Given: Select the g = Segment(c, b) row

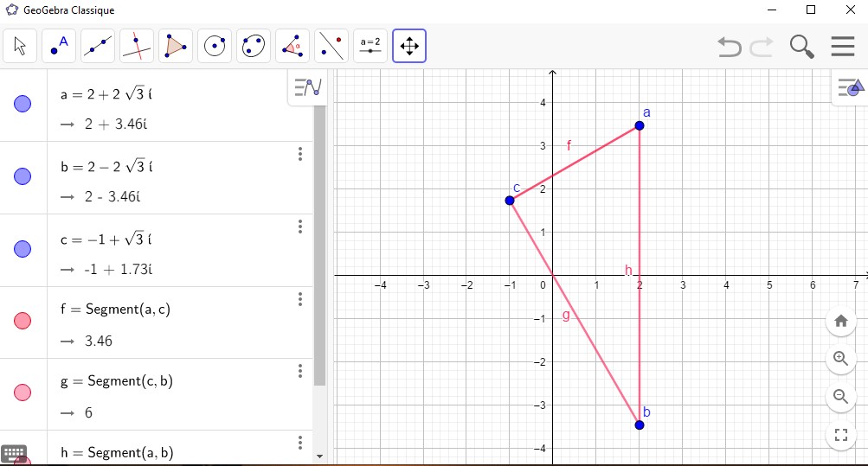Looking at the screenshot, I should (180, 395).
